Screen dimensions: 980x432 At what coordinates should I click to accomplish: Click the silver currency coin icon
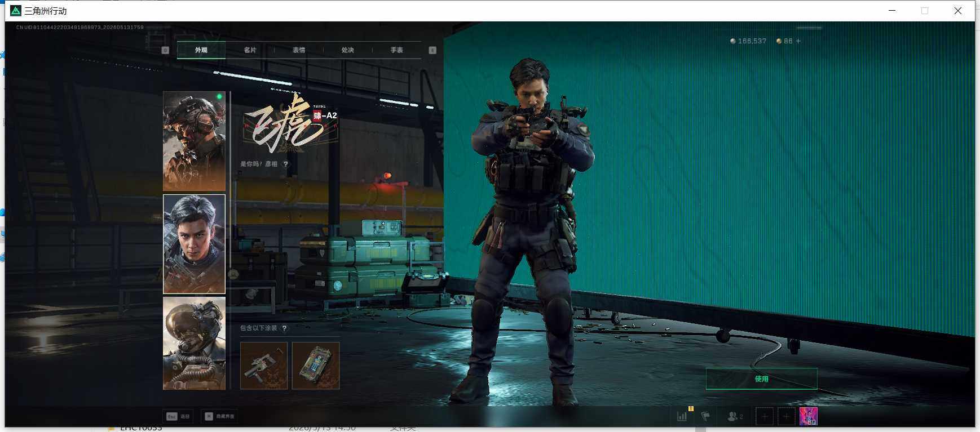click(732, 41)
